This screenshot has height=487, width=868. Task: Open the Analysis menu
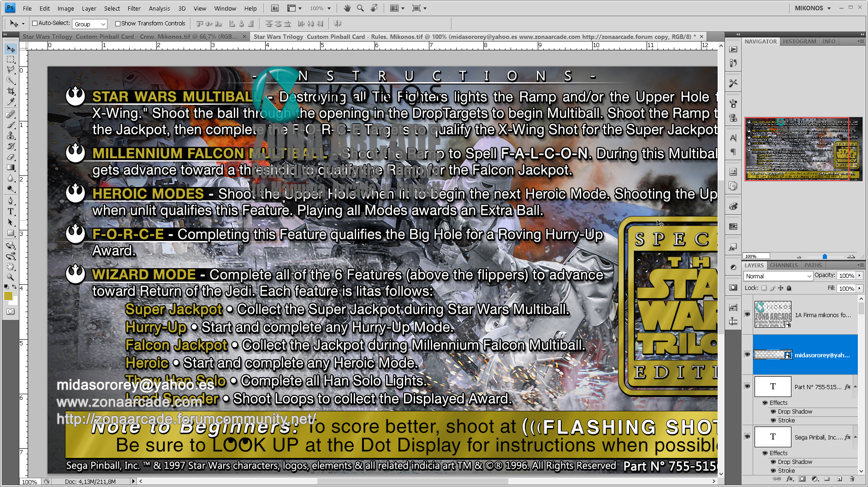point(160,8)
